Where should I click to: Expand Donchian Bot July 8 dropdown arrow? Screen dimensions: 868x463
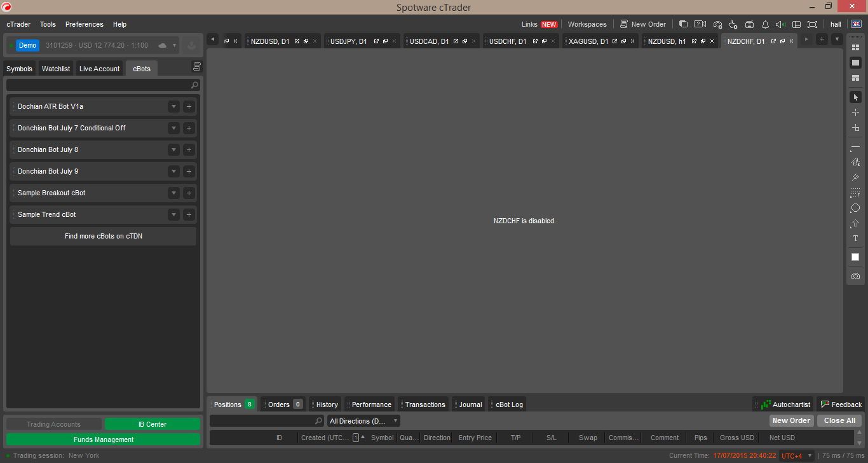(x=173, y=150)
